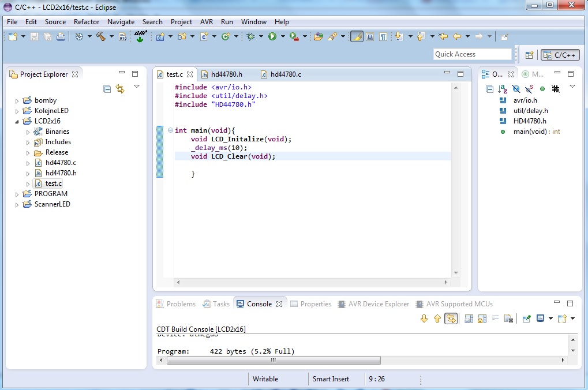The width and height of the screenshot is (588, 390).
Task: Click the Quick Access search field
Action: [473, 54]
